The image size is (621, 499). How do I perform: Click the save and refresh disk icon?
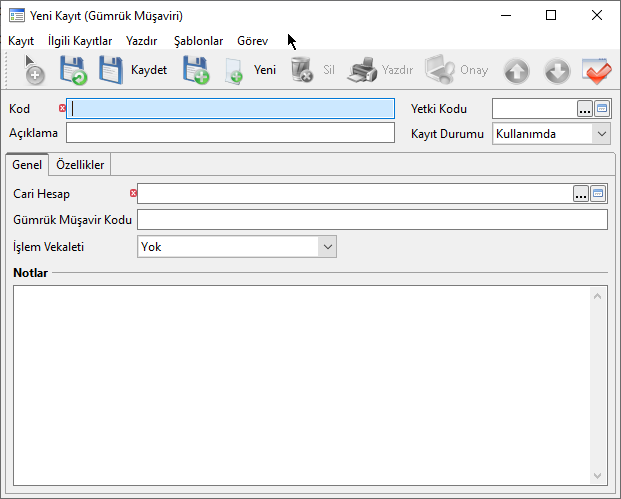click(x=73, y=70)
